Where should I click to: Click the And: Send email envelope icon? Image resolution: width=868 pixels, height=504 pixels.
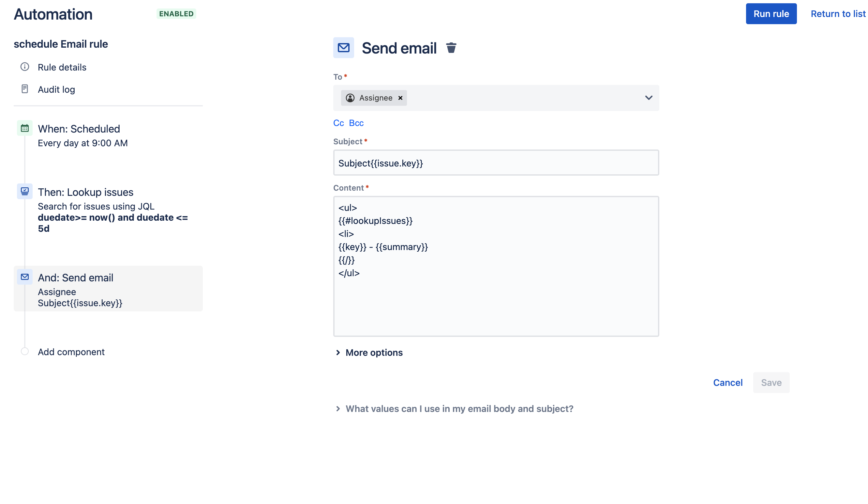25,276
